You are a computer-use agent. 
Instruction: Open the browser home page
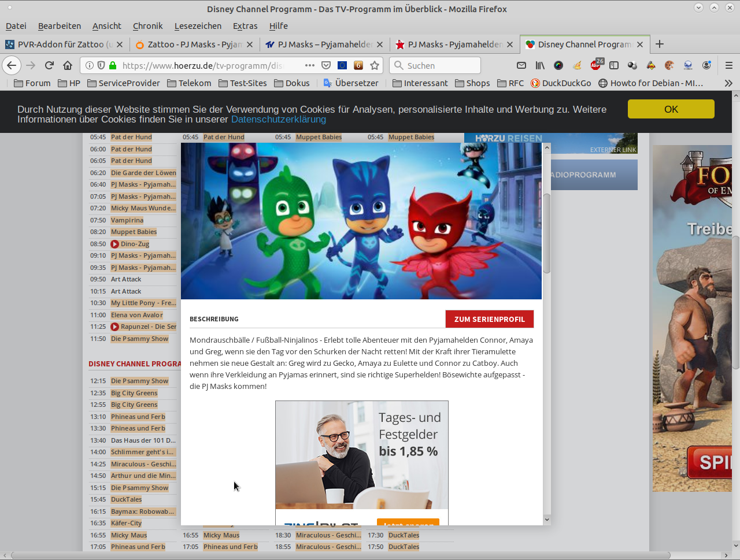click(x=68, y=65)
